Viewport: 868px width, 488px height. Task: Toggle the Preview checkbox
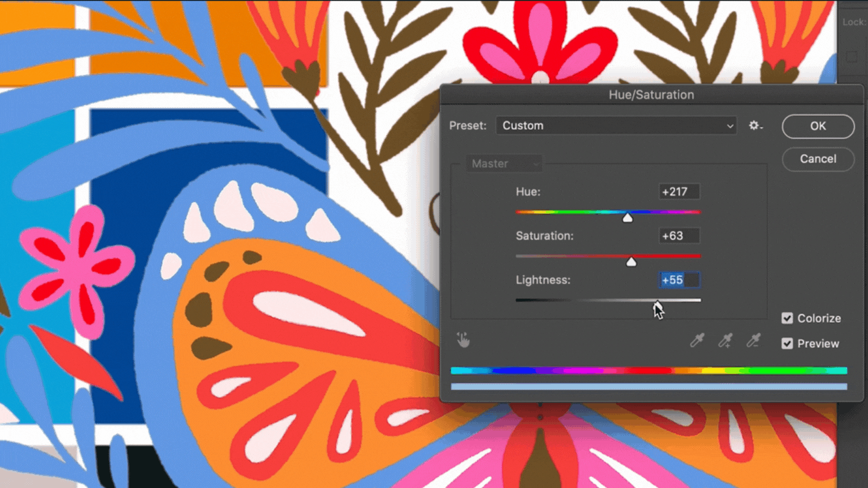[787, 343]
